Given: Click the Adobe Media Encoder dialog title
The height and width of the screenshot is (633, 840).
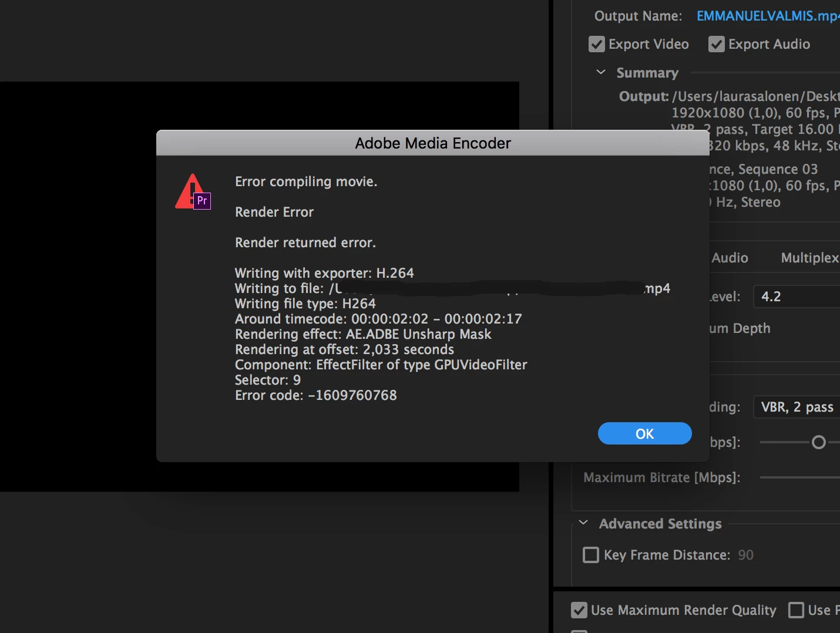Looking at the screenshot, I should [433, 143].
